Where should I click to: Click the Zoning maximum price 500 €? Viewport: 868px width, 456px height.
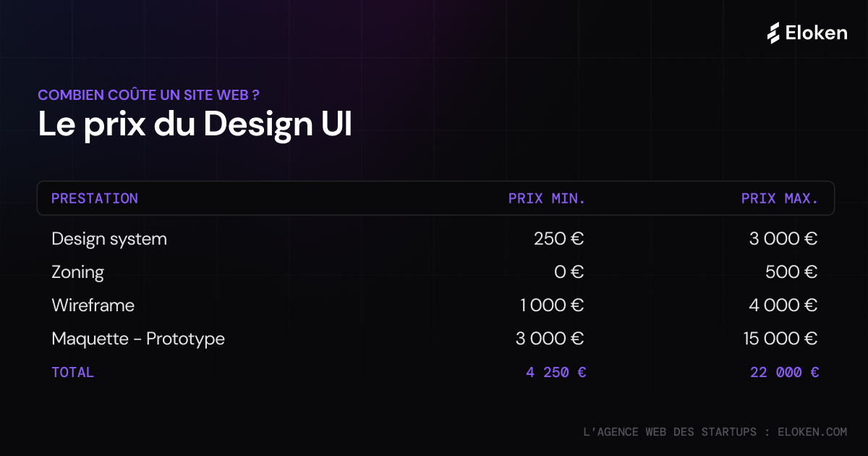791,272
